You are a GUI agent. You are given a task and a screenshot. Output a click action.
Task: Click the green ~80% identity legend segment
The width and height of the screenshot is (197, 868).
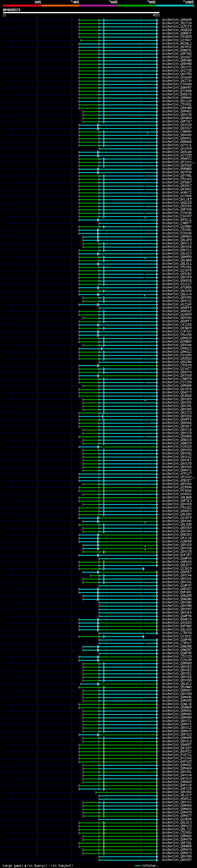pos(137,6)
